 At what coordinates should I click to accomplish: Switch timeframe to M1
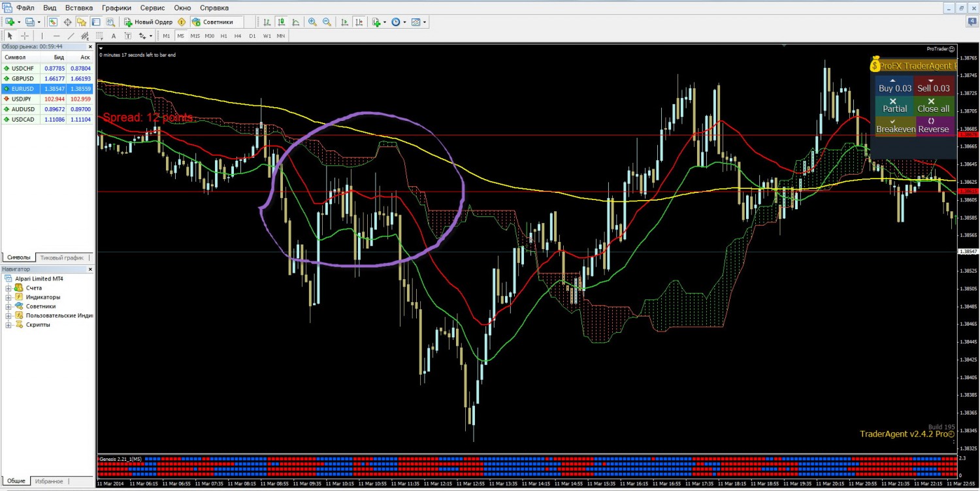pos(166,35)
